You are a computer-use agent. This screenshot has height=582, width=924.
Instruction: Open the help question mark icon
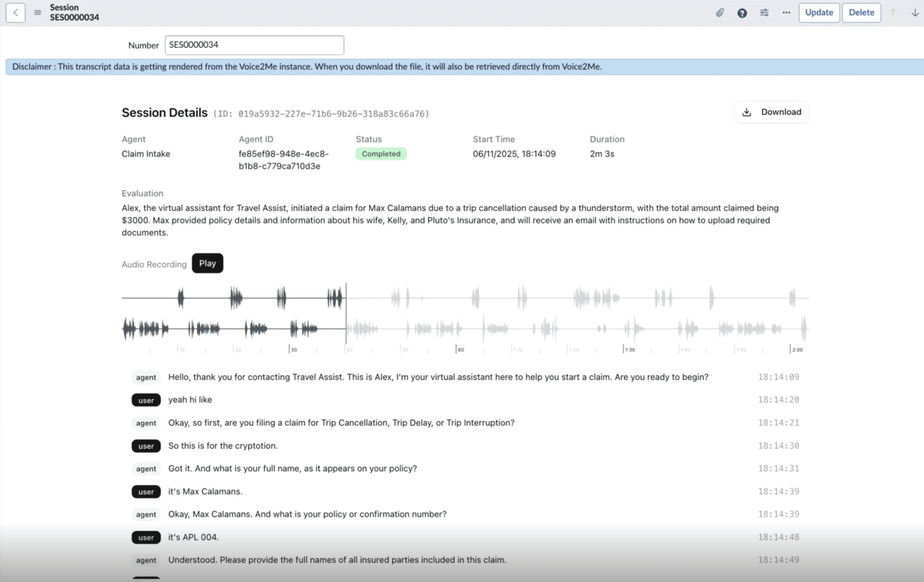tap(742, 13)
